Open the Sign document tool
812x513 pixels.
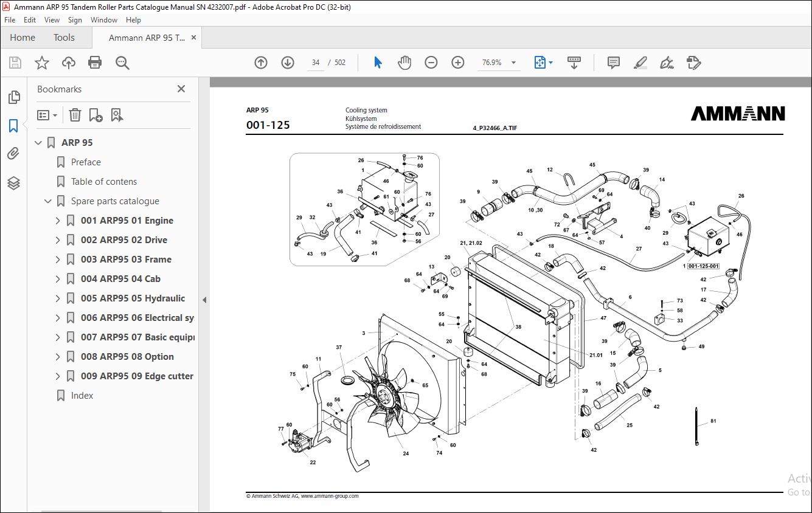click(x=667, y=63)
